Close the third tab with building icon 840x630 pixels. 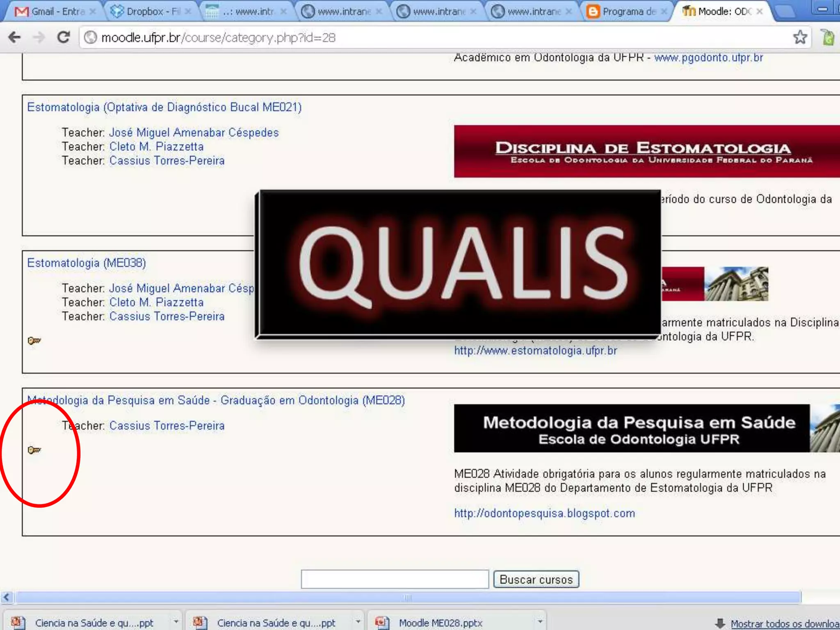[x=283, y=11]
